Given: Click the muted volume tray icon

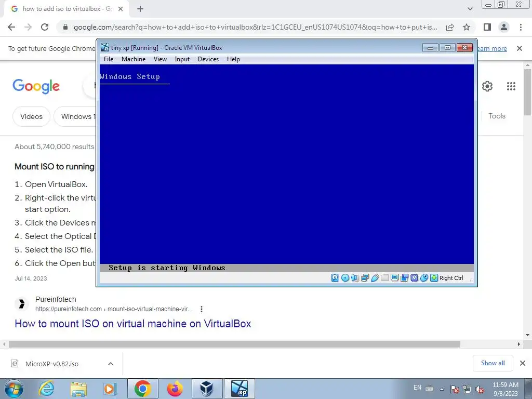Looking at the screenshot, I should (x=480, y=390).
